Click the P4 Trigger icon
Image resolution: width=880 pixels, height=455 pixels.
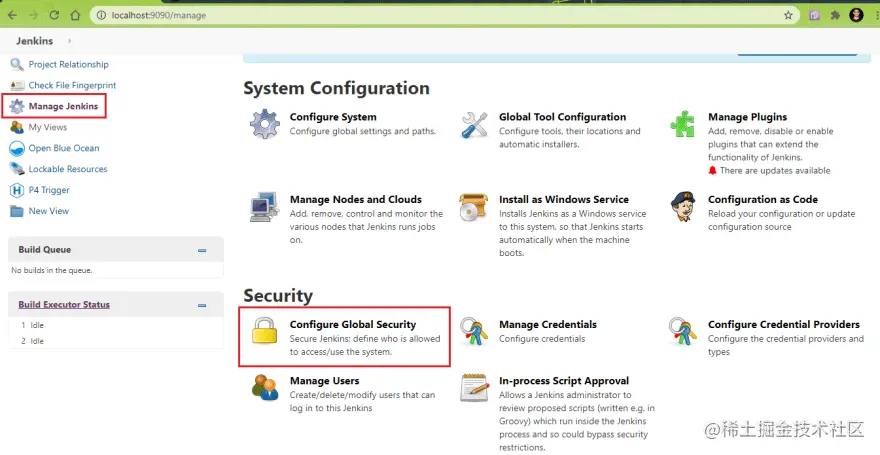coord(17,190)
